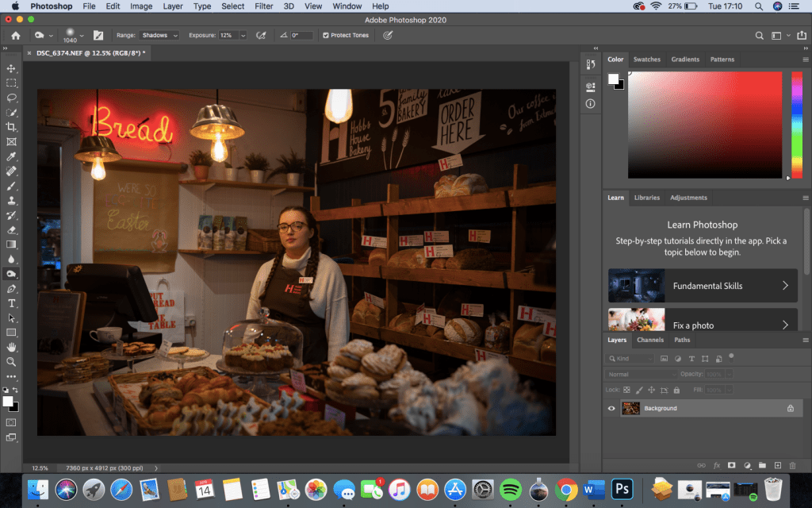Image resolution: width=812 pixels, height=508 pixels.
Task: Open the brush preset picker dropdown
Action: [82, 36]
